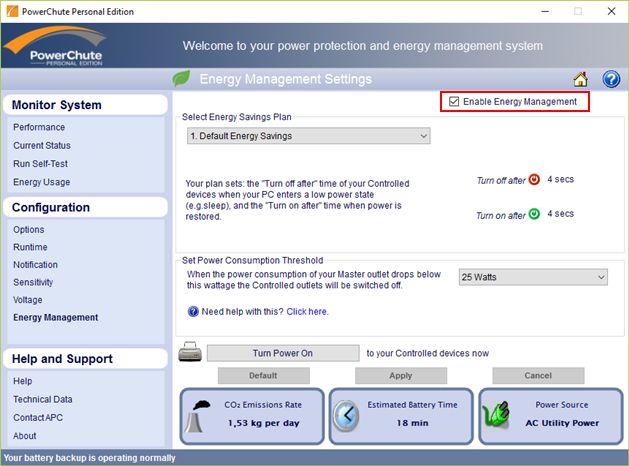
Task: Open Current Status page
Action: point(42,145)
